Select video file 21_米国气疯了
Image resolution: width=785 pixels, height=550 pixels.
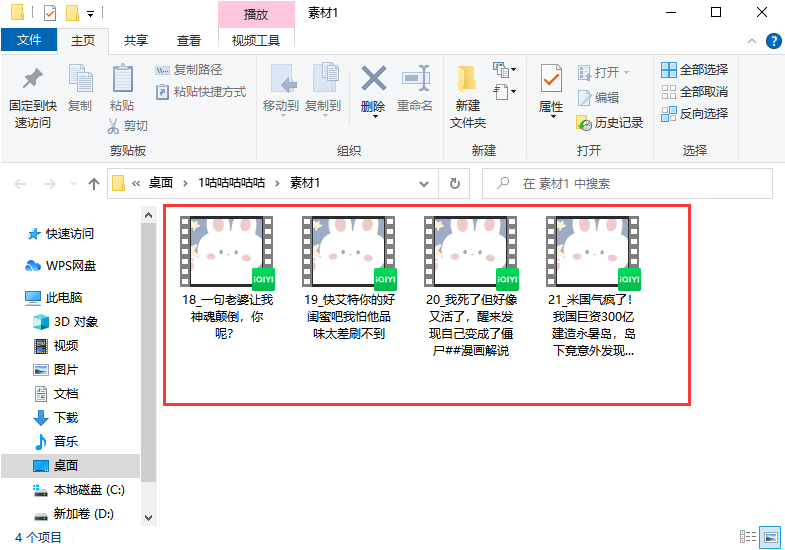(x=593, y=286)
